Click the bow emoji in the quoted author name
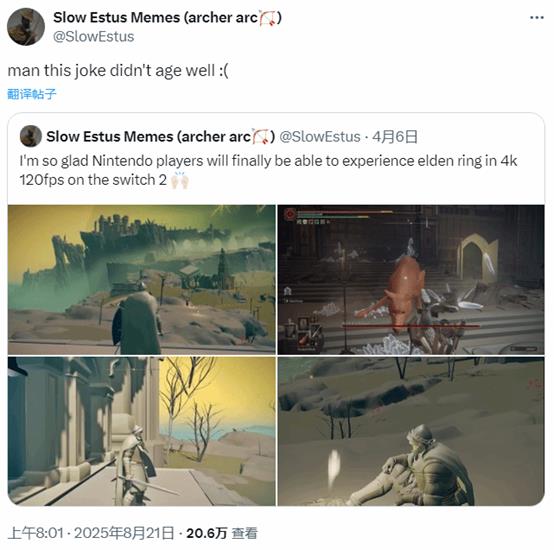554x550 pixels. 261,137
